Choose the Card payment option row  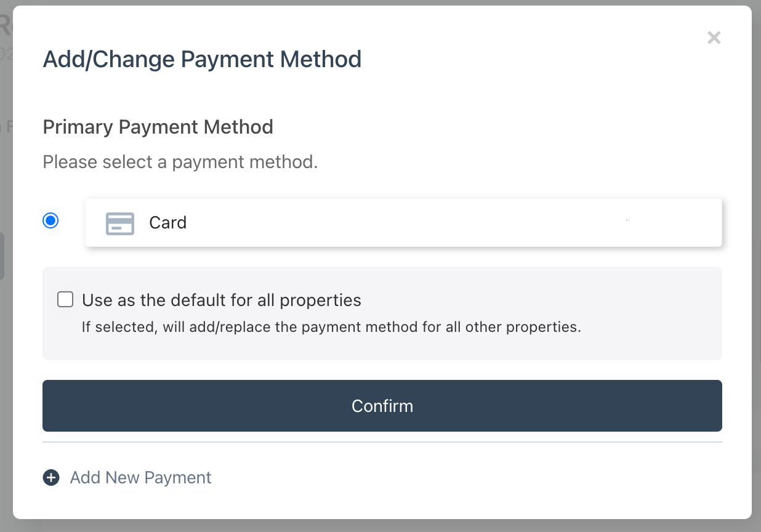pyautogui.click(x=403, y=223)
